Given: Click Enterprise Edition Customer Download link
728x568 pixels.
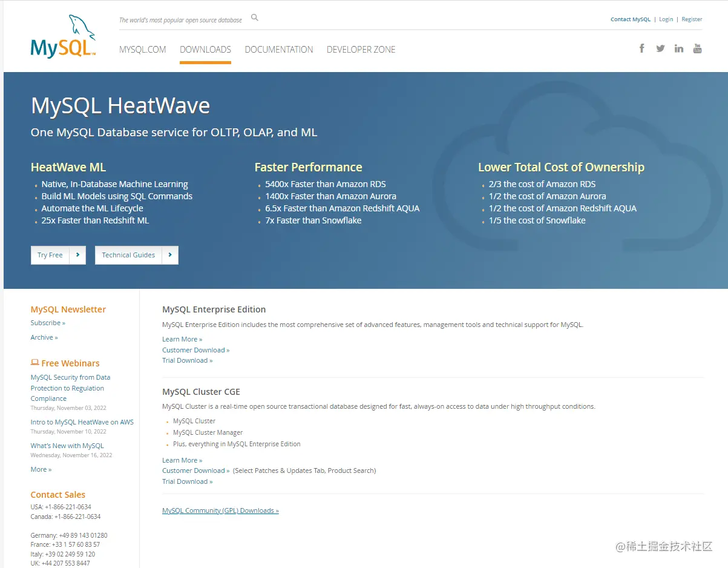Looking at the screenshot, I should [x=196, y=350].
